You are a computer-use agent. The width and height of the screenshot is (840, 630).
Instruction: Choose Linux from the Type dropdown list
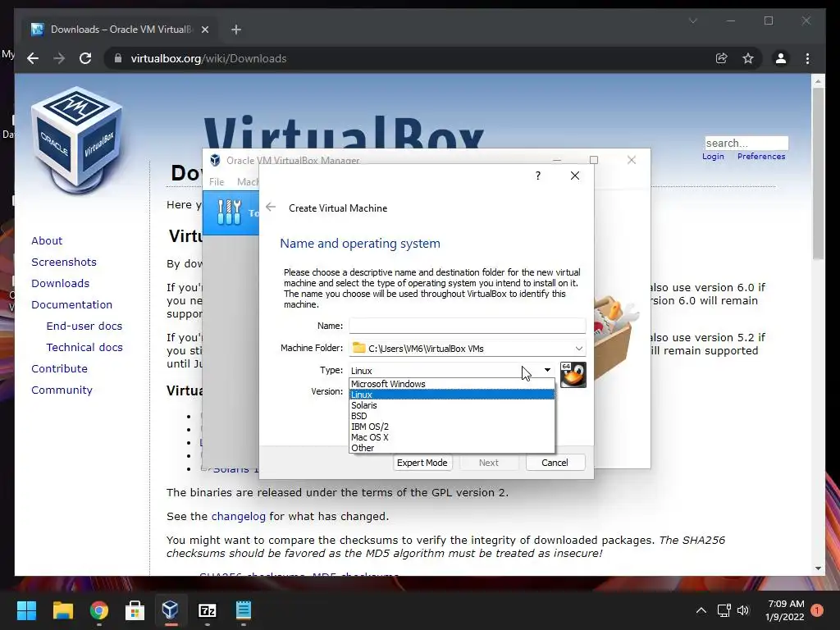pos(452,395)
